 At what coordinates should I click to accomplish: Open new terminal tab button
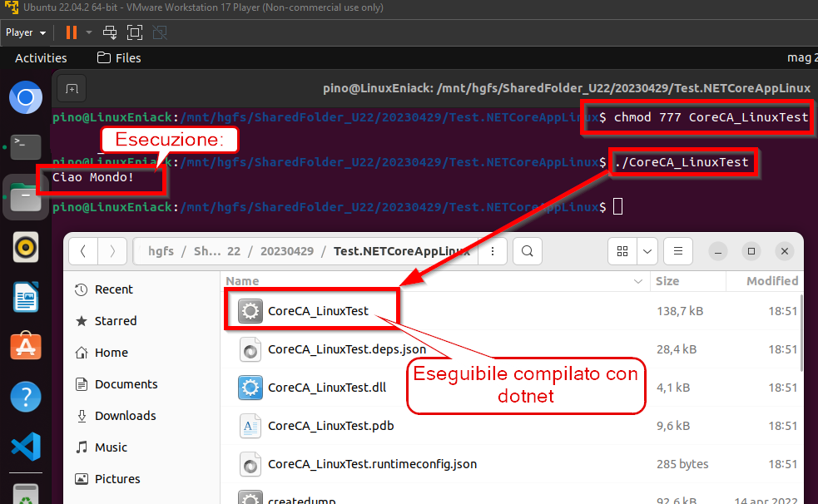[72, 89]
